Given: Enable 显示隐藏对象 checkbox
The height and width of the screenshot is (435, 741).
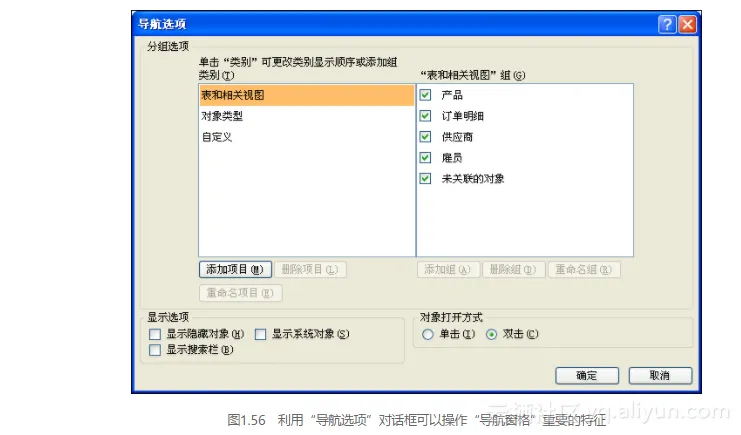Looking at the screenshot, I should click(155, 334).
